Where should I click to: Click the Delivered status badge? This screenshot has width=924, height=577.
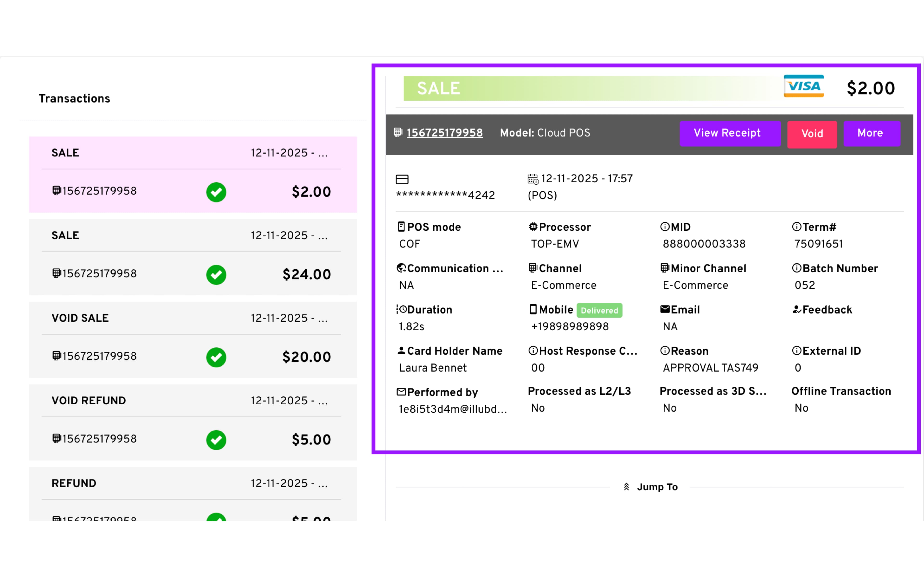[599, 310]
